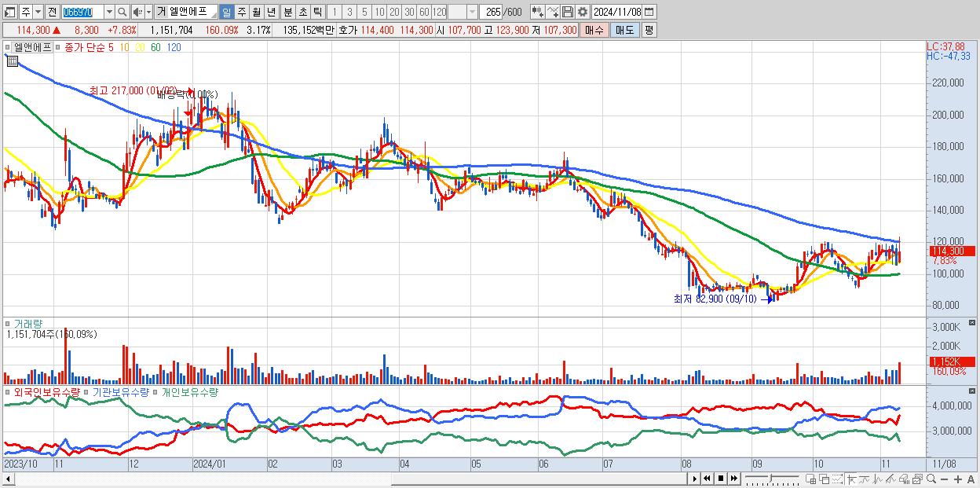The width and height of the screenshot is (980, 488).
Task: Click the play button in playback controls
Action: click(695, 479)
